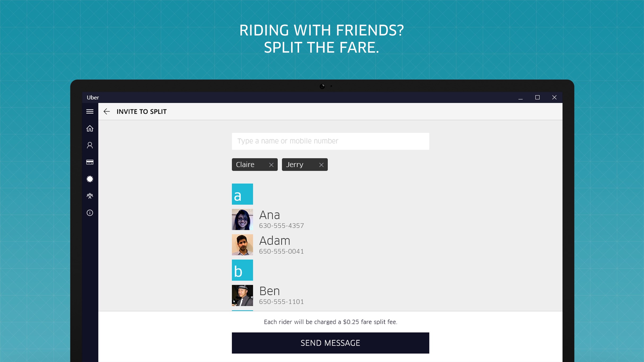Screen dimensions: 644x362
Task: Jump to letters via the 'a' header
Action: [x=242, y=194]
